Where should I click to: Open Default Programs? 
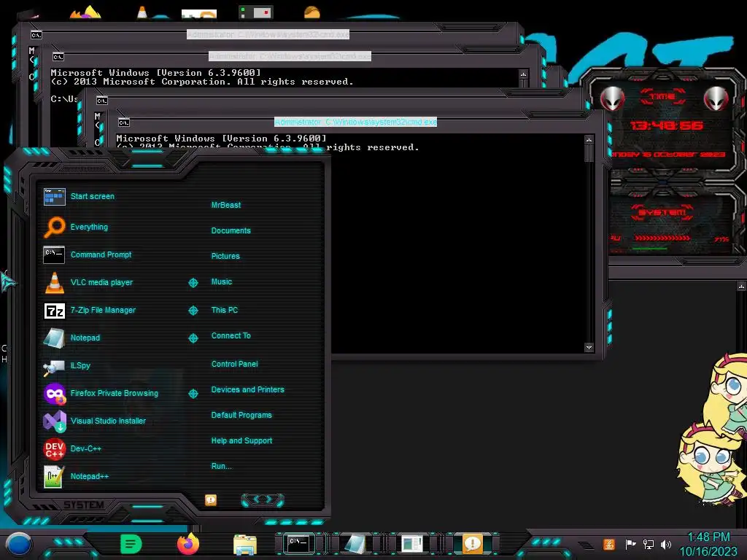coord(241,415)
